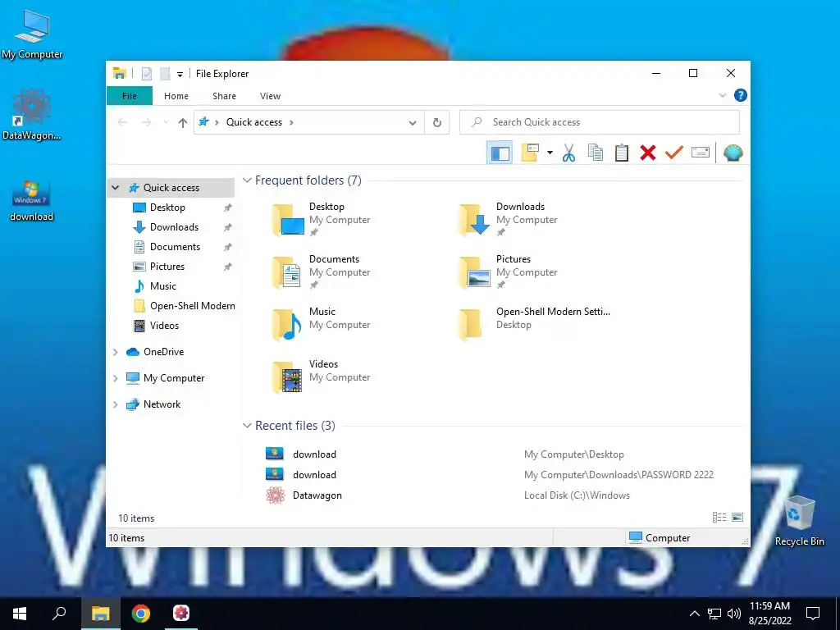Switch to Large icons view button
The height and width of the screenshot is (630, 840).
737,518
